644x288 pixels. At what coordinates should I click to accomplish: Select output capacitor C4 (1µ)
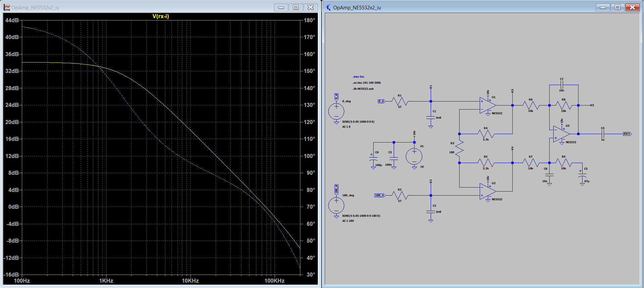click(603, 134)
